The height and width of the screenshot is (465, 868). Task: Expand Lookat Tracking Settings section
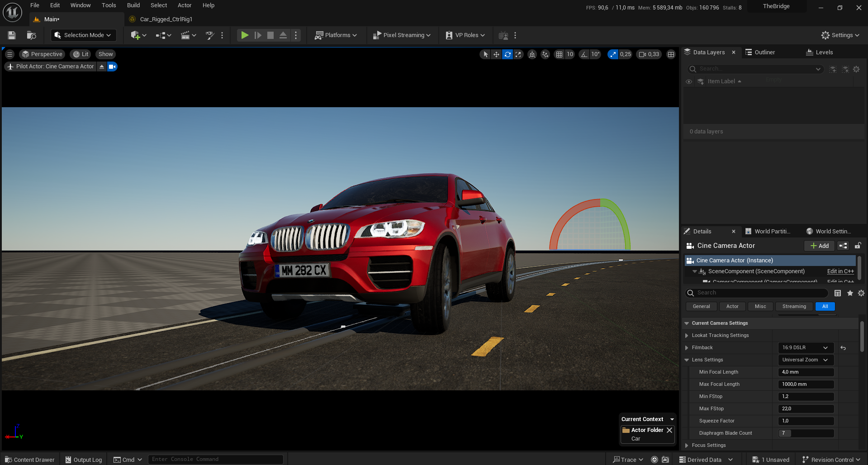tap(687, 336)
